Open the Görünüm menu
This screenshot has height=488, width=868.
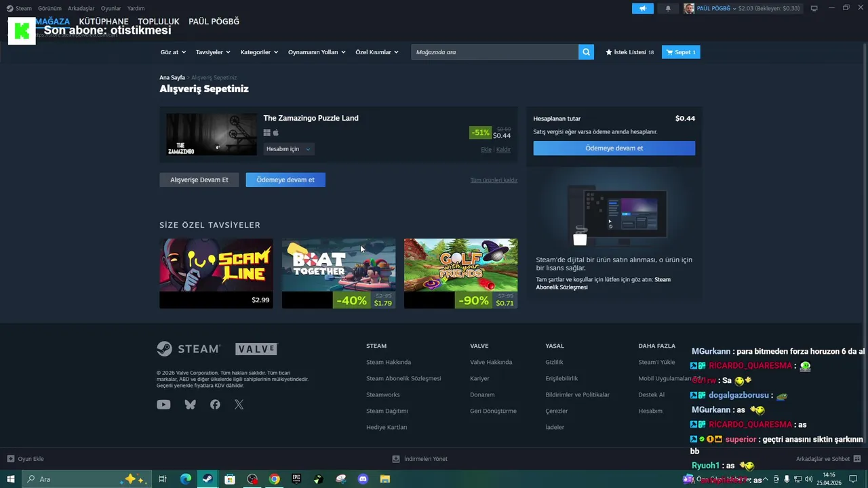tap(50, 8)
